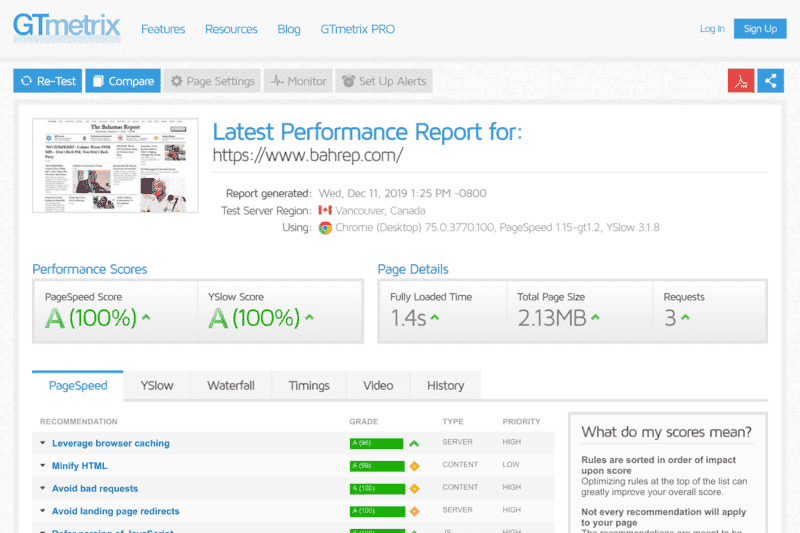
Task: Click orange diamond icon in Avoid bad requests row
Action: coord(414,489)
